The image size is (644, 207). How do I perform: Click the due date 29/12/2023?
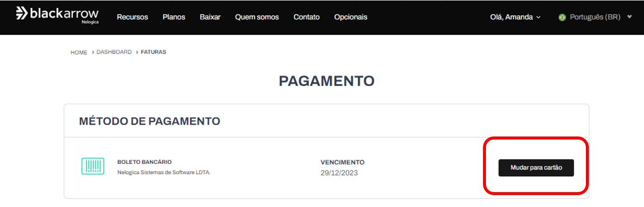point(339,173)
